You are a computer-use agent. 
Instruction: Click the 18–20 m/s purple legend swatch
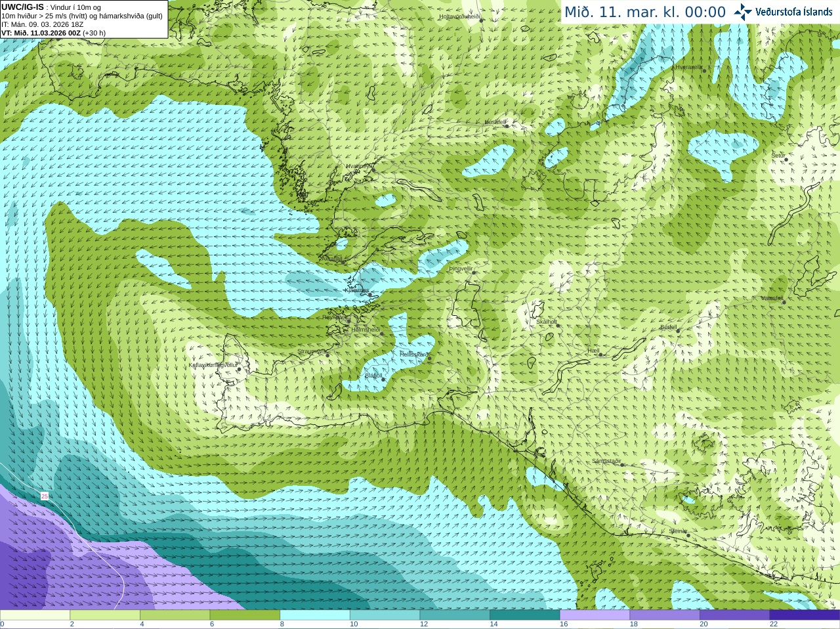click(665, 615)
